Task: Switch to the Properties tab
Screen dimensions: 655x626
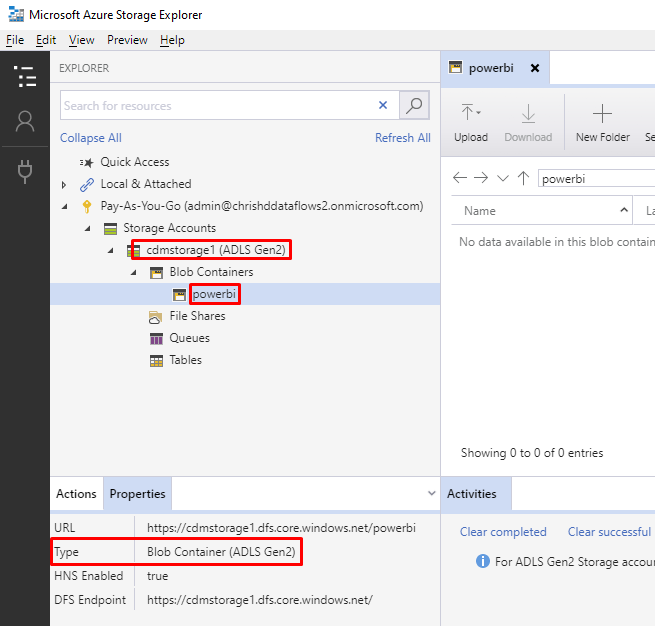Action: click(x=137, y=494)
